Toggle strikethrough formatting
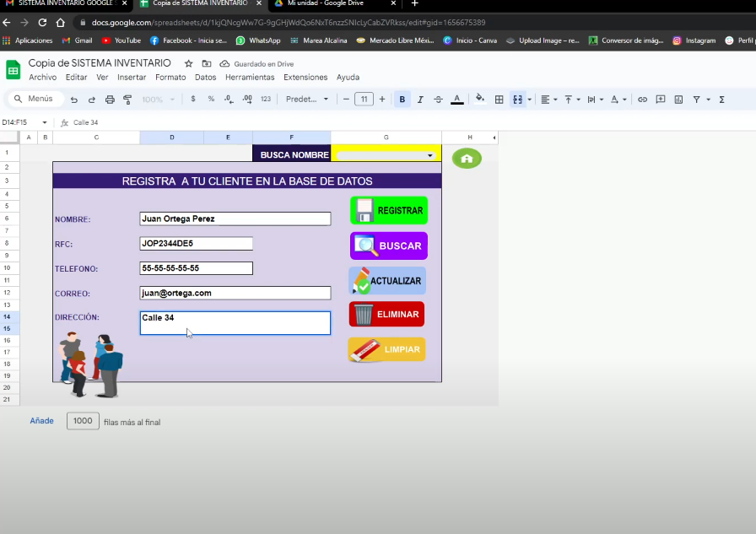 coord(438,100)
